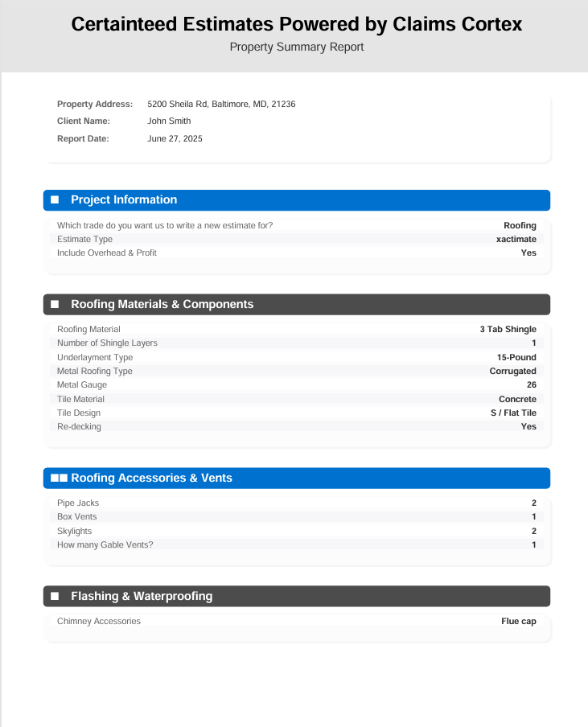Click the client name John Smith
Viewport: 588px width, 727px height.
coord(169,121)
